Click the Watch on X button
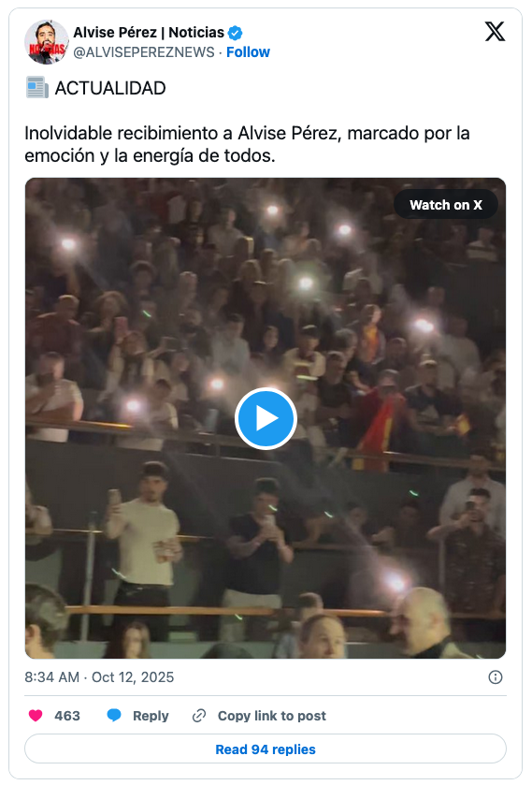The height and width of the screenshot is (785, 532). tap(446, 205)
